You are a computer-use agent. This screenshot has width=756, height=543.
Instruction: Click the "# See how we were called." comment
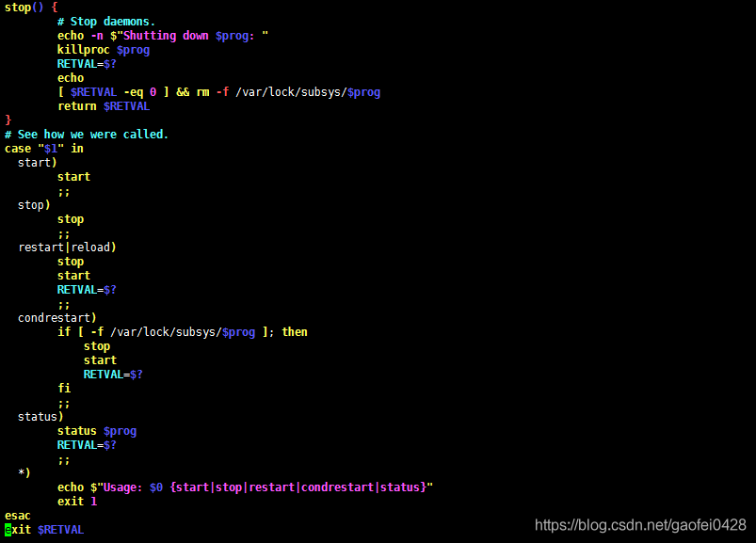tap(87, 135)
